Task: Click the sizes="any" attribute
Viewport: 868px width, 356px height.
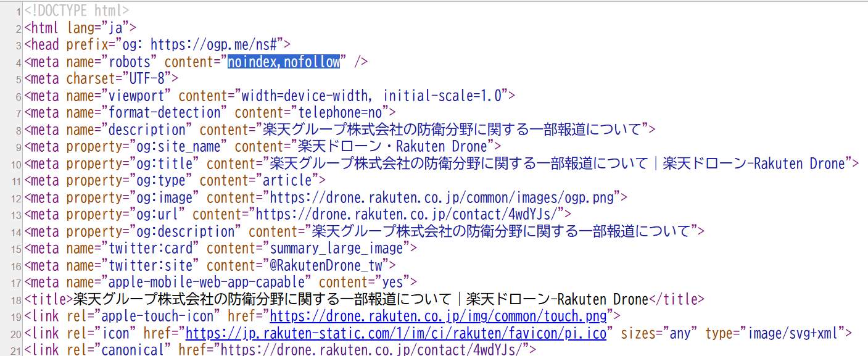Action: (x=659, y=334)
